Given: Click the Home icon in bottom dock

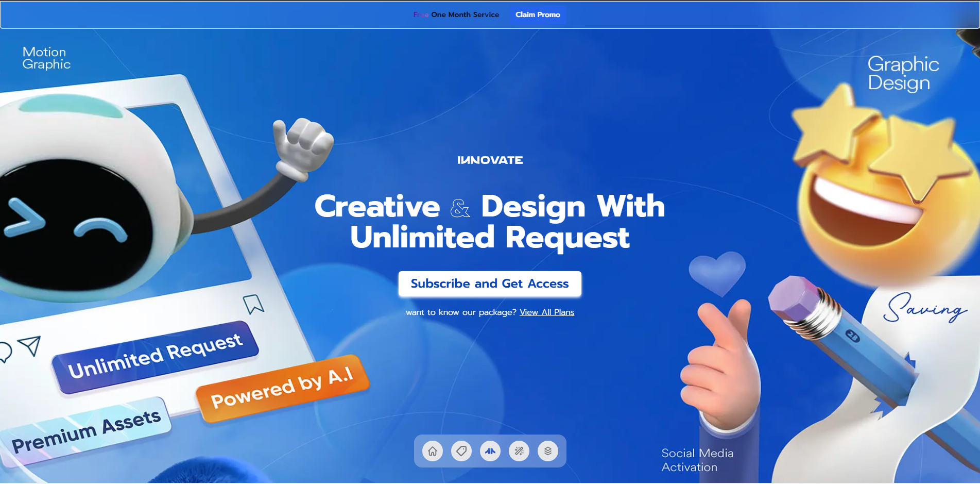Looking at the screenshot, I should (433, 452).
